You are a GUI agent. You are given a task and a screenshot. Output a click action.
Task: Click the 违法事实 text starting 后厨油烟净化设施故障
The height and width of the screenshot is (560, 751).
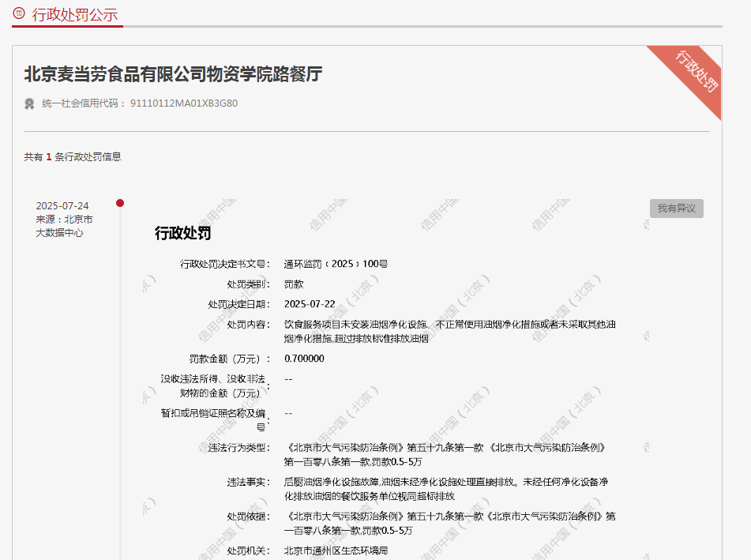(x=446, y=489)
